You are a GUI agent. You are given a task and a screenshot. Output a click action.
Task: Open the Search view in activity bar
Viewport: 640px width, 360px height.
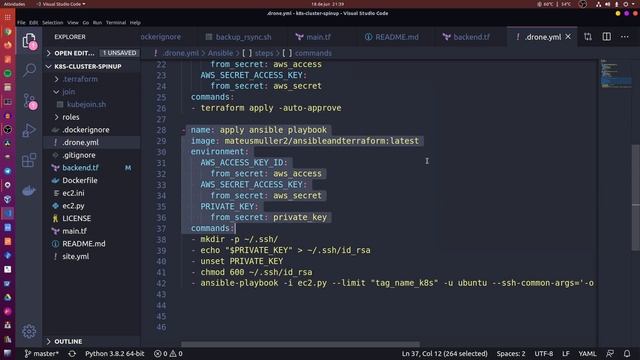tap(29, 70)
